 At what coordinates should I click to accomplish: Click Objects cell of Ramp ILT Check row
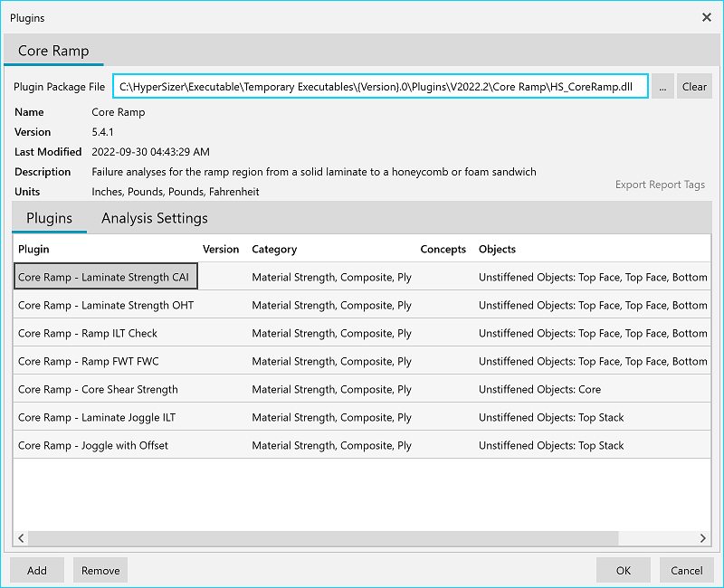click(x=593, y=333)
